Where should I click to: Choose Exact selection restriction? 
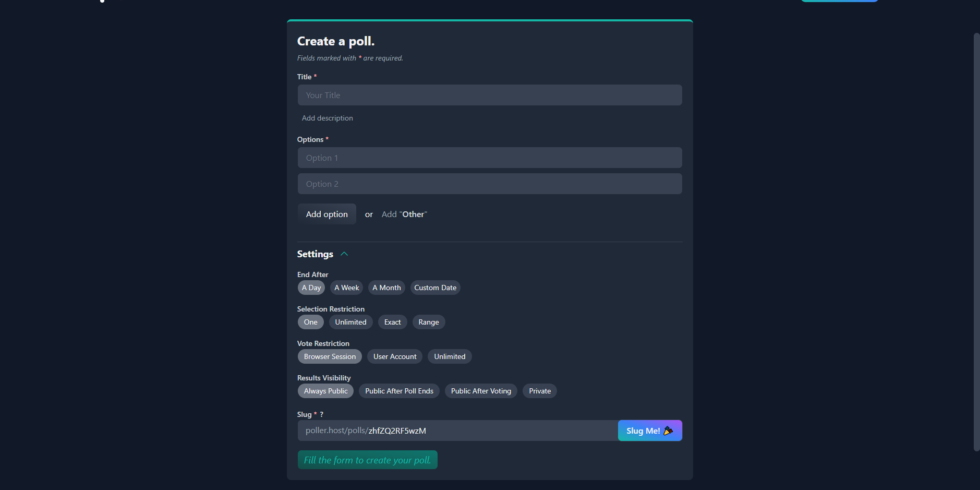392,322
